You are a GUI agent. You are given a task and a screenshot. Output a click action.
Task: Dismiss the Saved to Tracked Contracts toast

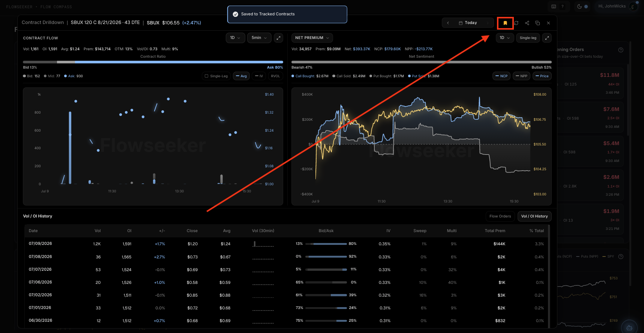[287, 14]
